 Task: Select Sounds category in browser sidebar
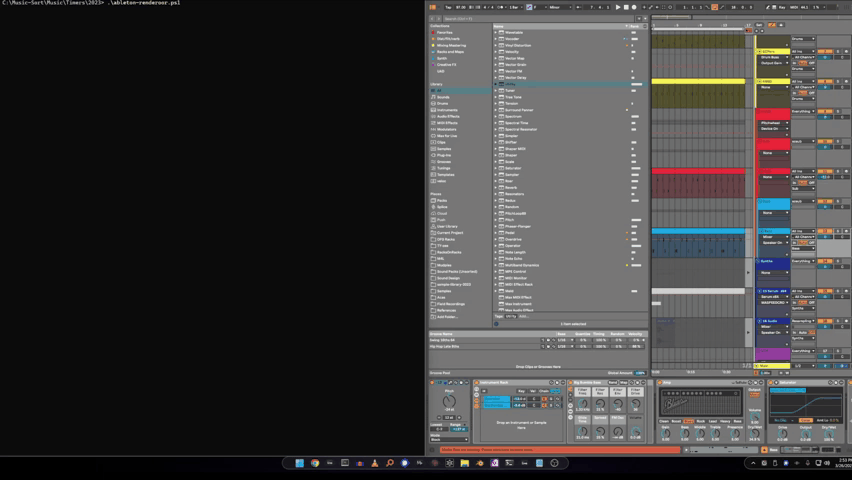(443, 97)
